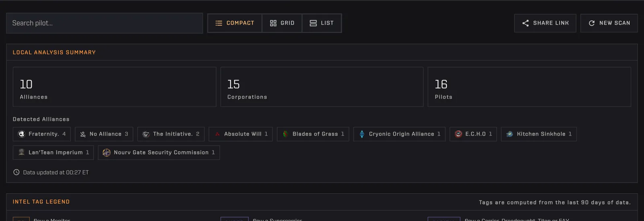Click the Absolute Will red logo

point(217,134)
